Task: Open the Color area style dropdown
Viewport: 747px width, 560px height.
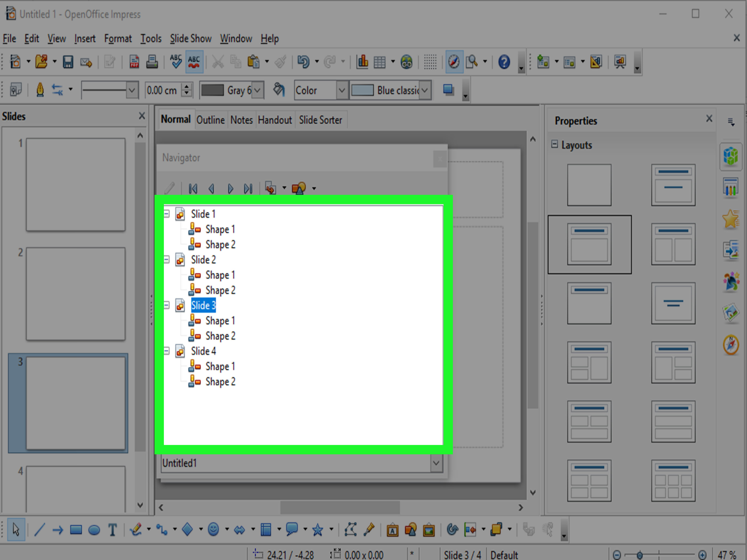Action: [342, 90]
